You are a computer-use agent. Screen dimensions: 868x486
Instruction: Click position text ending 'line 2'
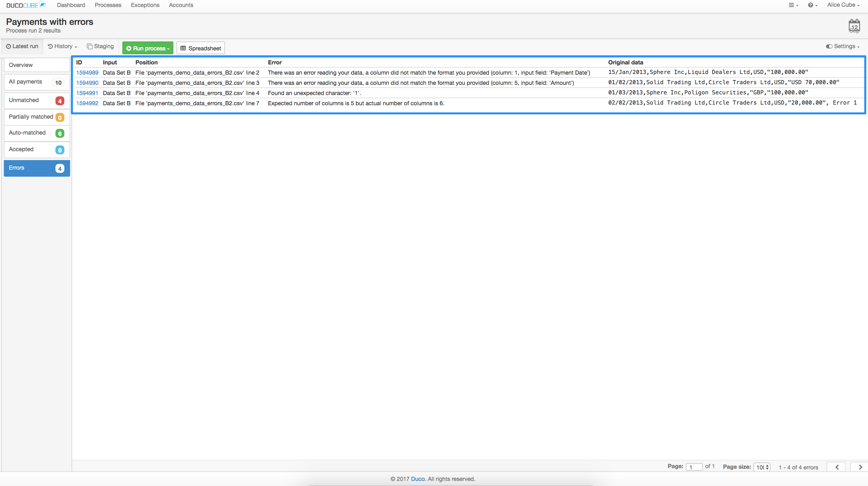[197, 73]
